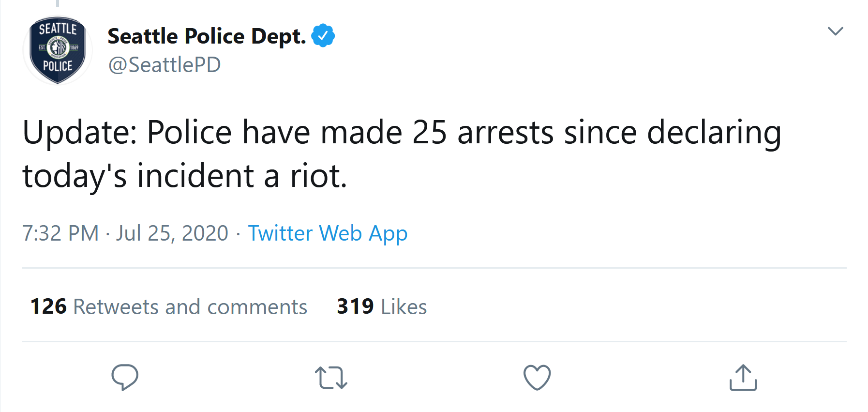Click the word Likes beside 319
This screenshot has height=412, width=868.
[x=404, y=307]
